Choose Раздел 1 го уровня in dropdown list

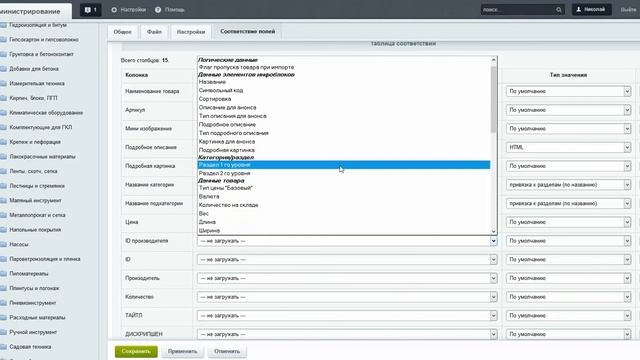pos(344,165)
